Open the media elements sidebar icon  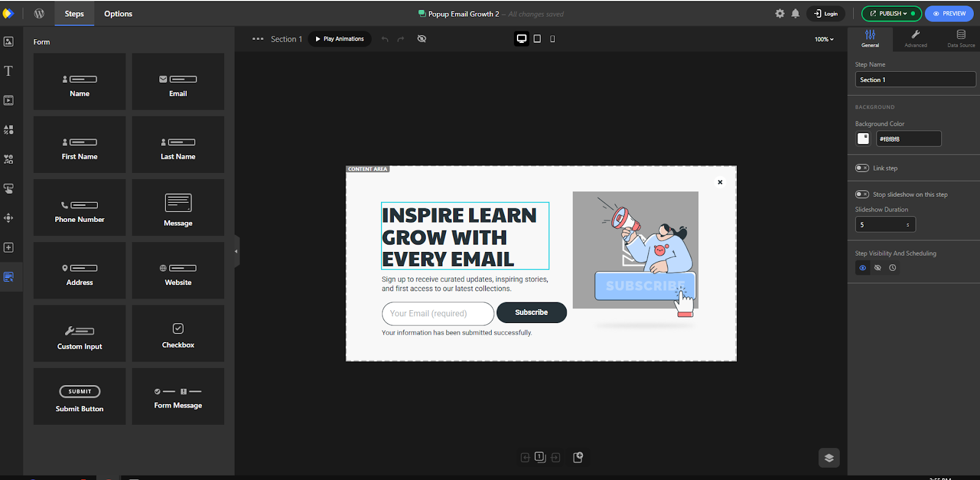(9, 100)
